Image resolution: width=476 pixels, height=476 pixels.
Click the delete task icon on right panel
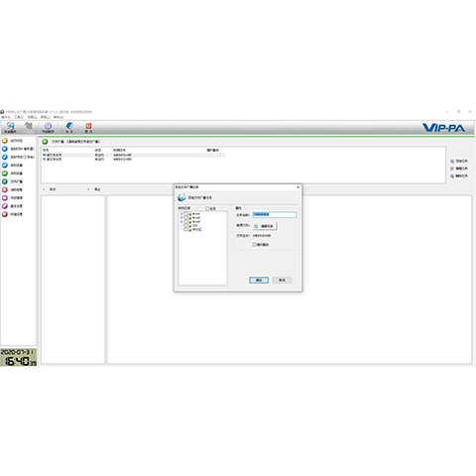click(x=452, y=177)
